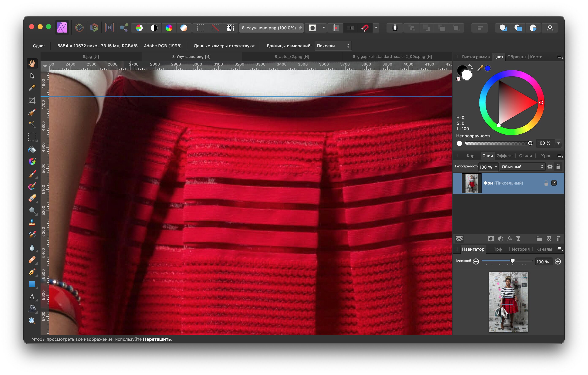Toggle snapping with the red magnet icon
This screenshot has height=375, width=588.
tap(365, 28)
